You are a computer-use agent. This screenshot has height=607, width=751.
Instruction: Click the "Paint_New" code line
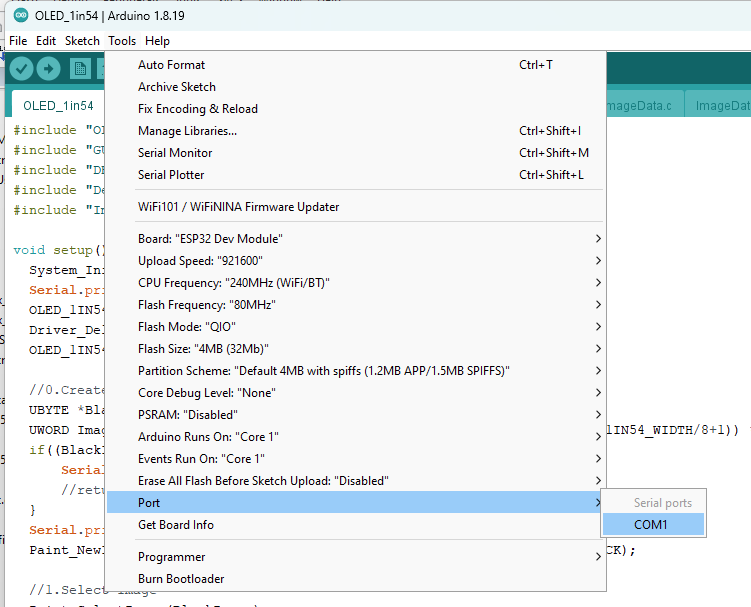[x=67, y=550]
